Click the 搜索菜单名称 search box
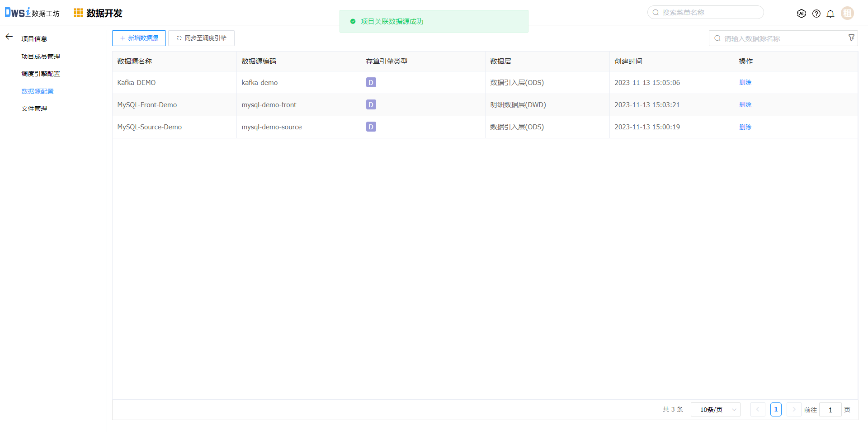Screen dimensions: 868x435 pos(710,13)
